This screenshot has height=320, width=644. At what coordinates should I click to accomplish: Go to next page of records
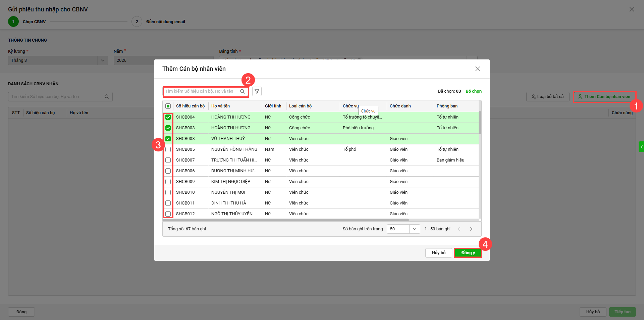tap(471, 229)
